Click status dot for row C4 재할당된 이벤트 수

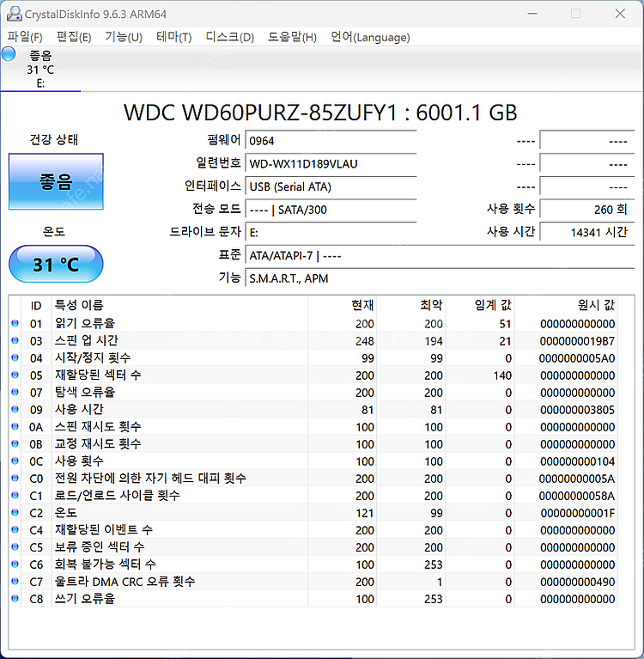coord(15,530)
